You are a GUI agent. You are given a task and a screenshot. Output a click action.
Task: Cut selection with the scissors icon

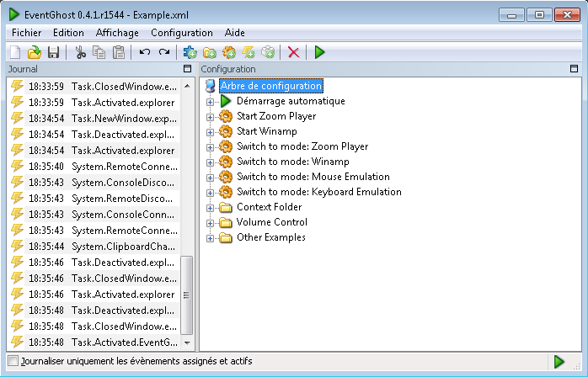click(x=80, y=52)
